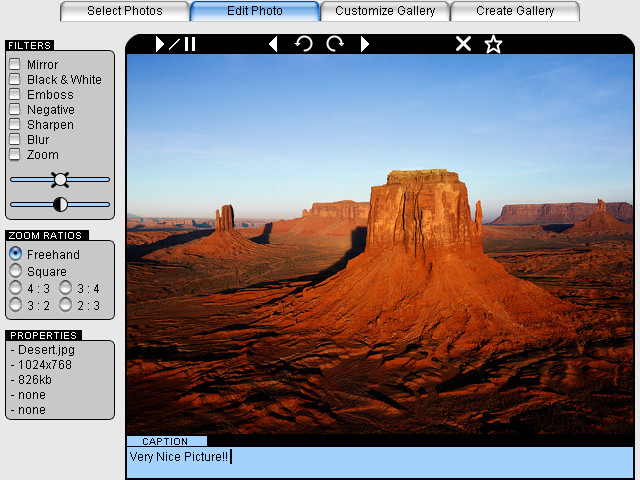Go to the previous photo arrow
This screenshot has height=480, width=640.
(273, 44)
